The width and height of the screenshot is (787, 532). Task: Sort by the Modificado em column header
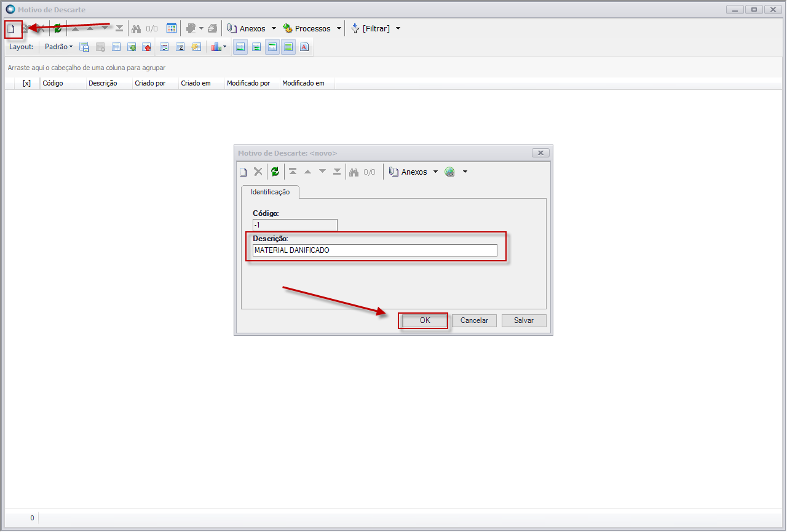click(307, 83)
